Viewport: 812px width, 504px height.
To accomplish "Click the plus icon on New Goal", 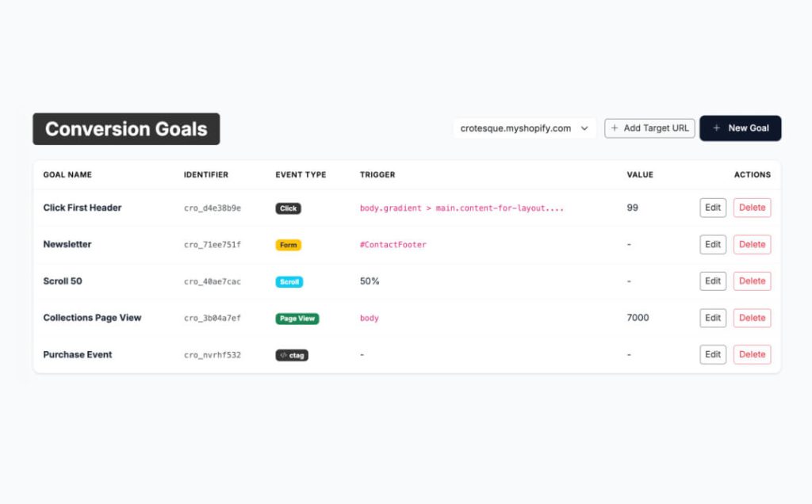I will coord(717,128).
